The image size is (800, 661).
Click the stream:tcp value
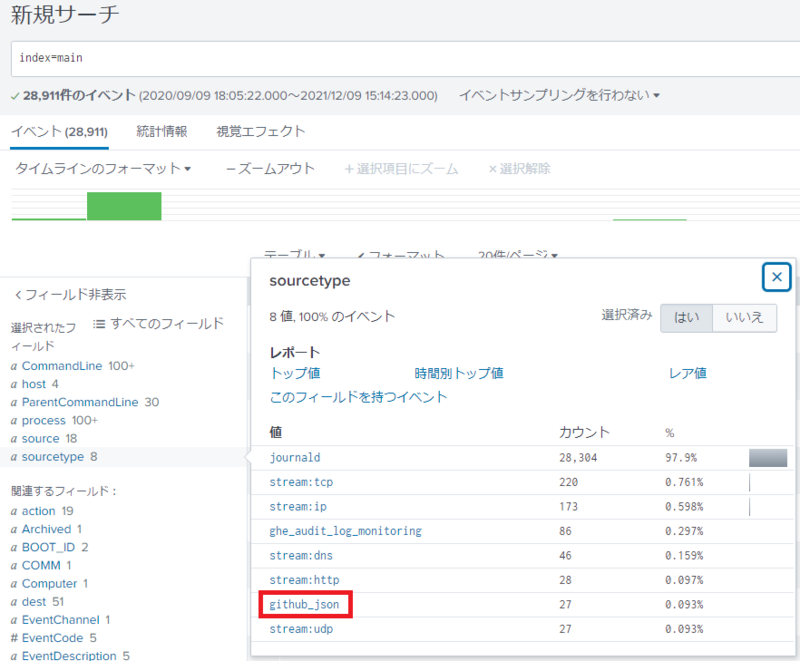[x=301, y=482]
